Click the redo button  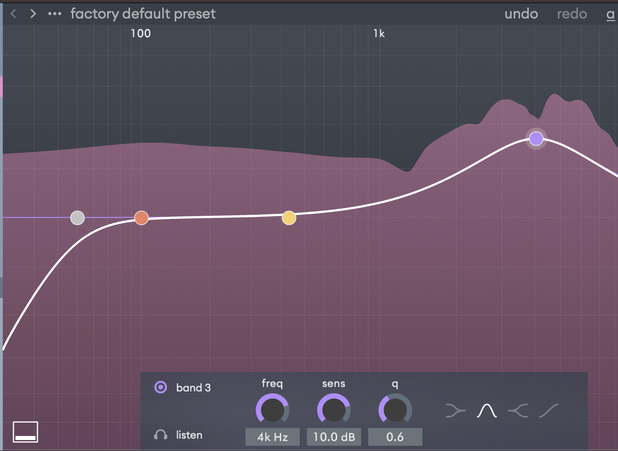tap(572, 14)
